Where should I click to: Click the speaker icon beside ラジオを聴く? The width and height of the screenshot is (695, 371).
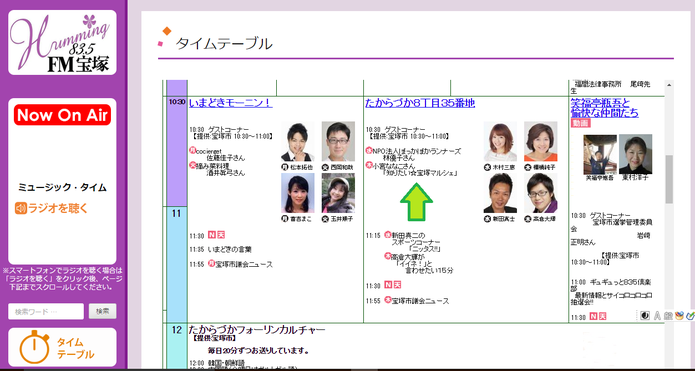21,208
